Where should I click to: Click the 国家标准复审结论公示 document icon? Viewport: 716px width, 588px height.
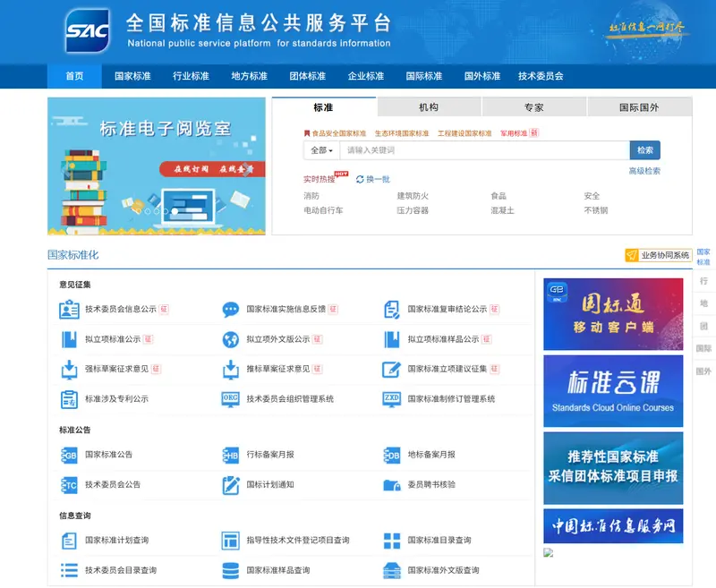[x=392, y=310]
